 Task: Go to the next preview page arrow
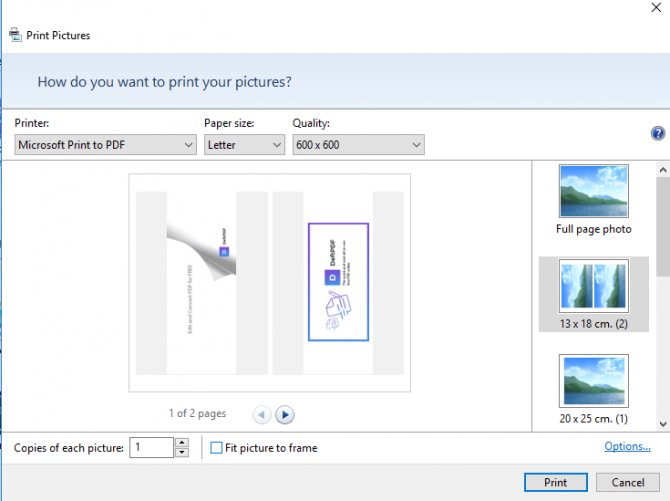point(285,415)
